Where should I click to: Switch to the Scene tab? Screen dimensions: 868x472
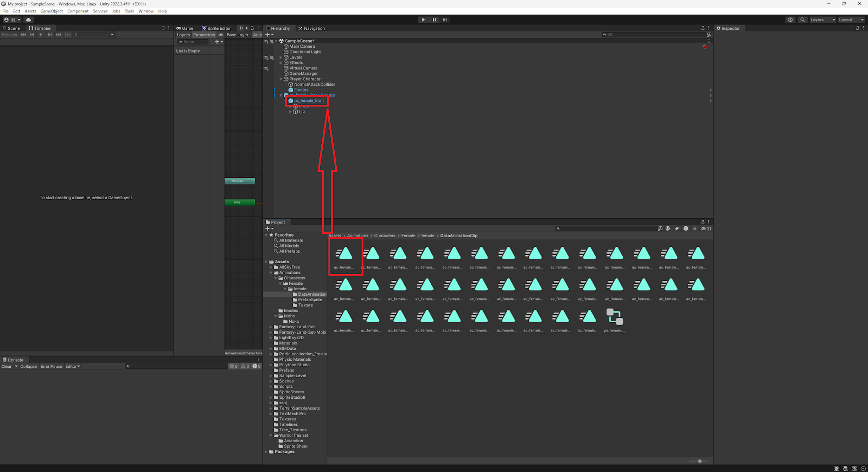pyautogui.click(x=11, y=28)
